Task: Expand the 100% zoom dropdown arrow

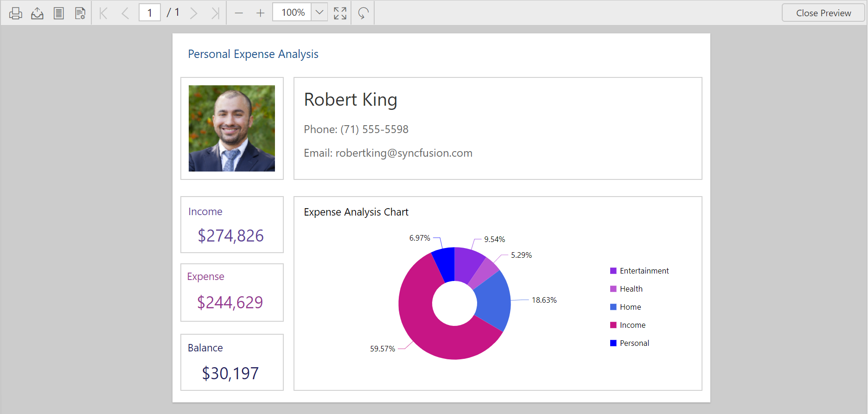Action: pyautogui.click(x=319, y=13)
